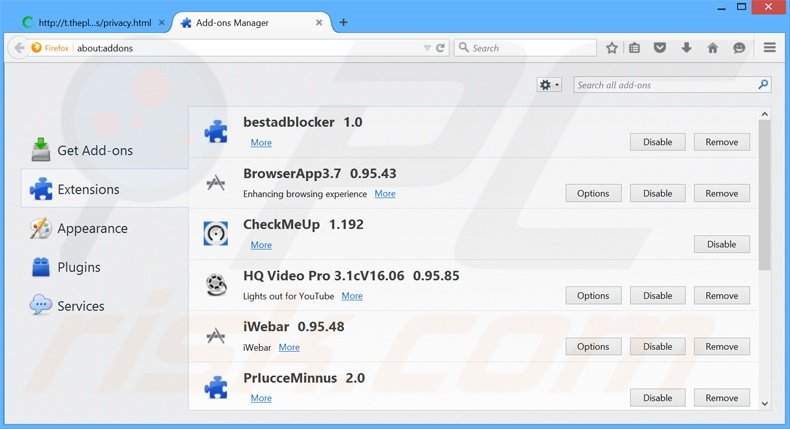790x429 pixels.
Task: Click the Pocket icon in toolbar
Action: pyautogui.click(x=661, y=48)
